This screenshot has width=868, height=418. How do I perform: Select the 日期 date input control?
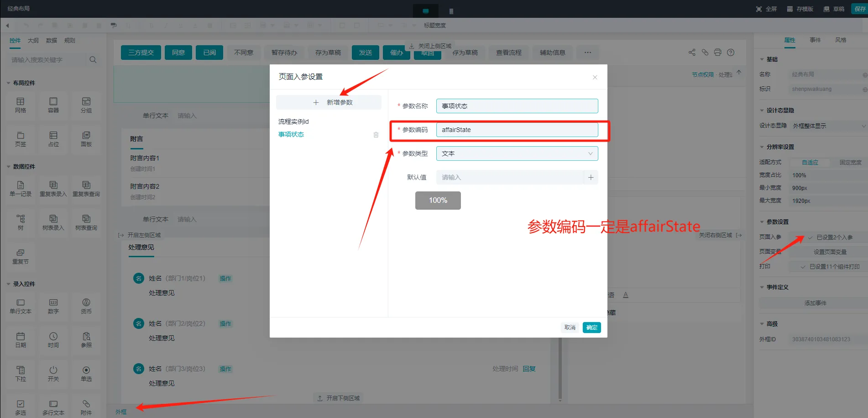[21, 340]
